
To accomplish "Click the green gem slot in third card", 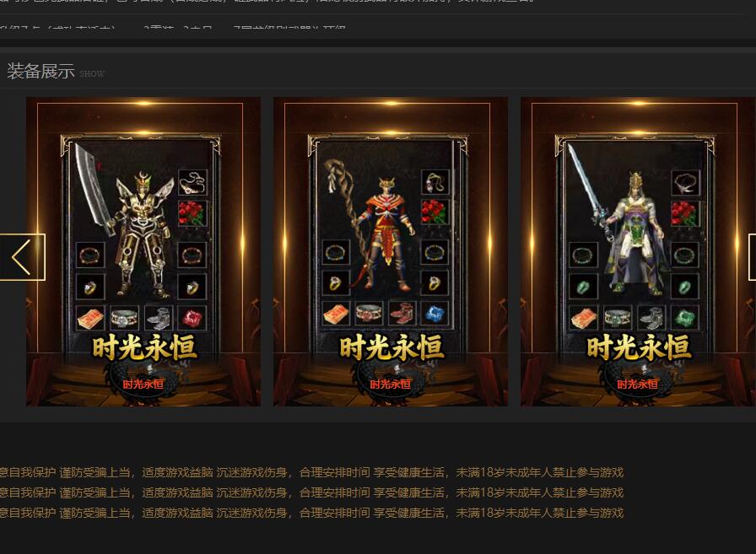I will pyautogui.click(x=684, y=318).
